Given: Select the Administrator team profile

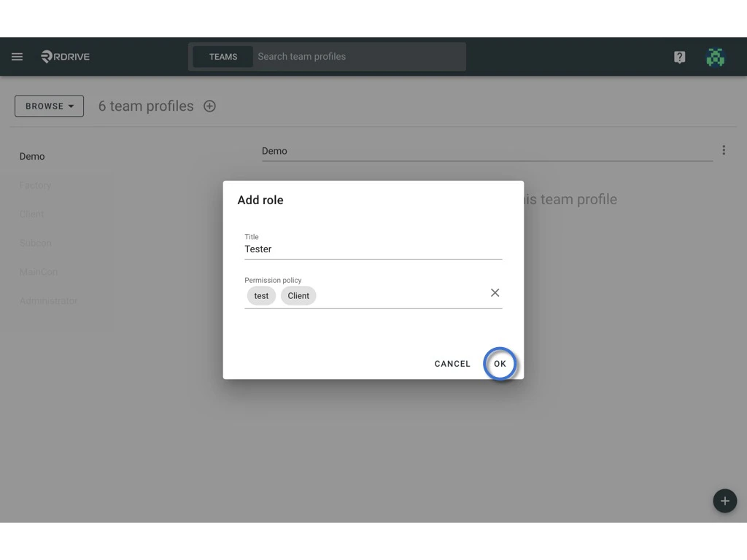Looking at the screenshot, I should click(x=48, y=300).
